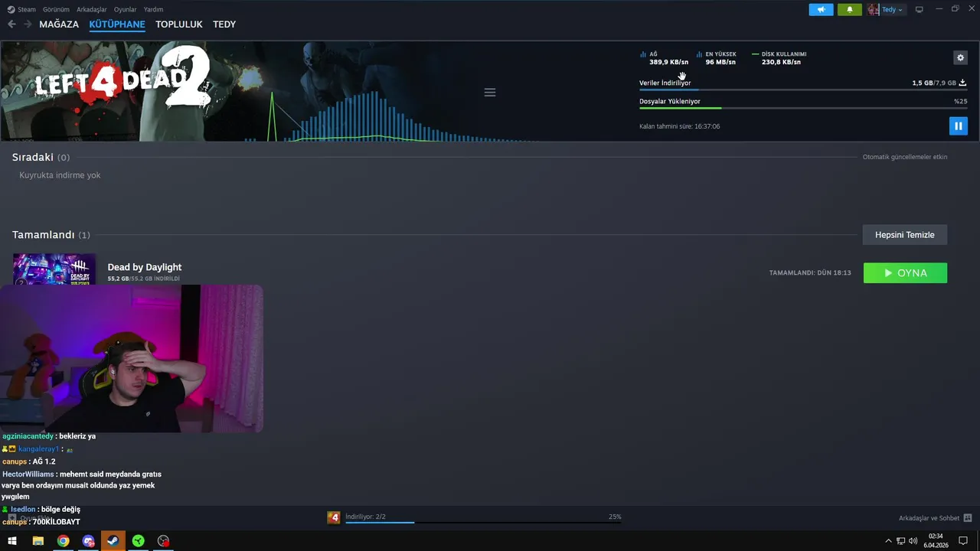Click the bottom İndiriliyor 2/2 status
The width and height of the screenshot is (980, 551).
365,517
